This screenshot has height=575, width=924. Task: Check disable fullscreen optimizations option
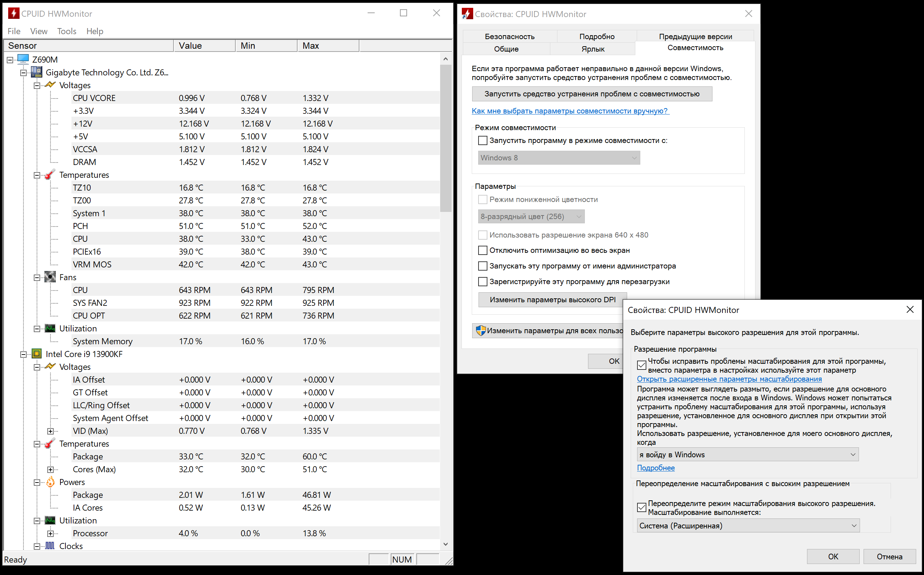[482, 250]
